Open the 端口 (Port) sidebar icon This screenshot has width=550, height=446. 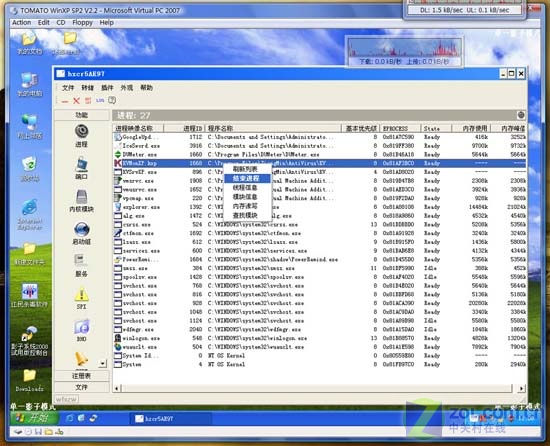81,168
